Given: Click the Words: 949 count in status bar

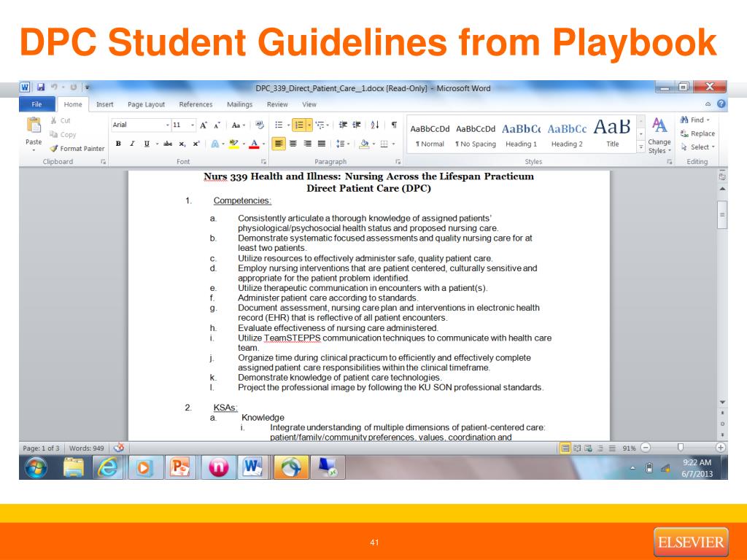Looking at the screenshot, I should coord(87,448).
